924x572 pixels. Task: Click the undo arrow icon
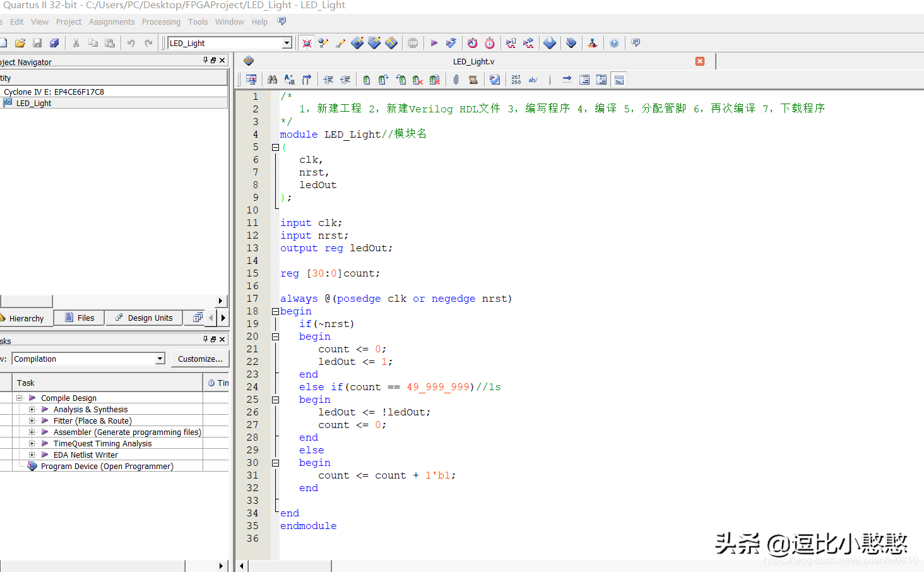(x=131, y=43)
